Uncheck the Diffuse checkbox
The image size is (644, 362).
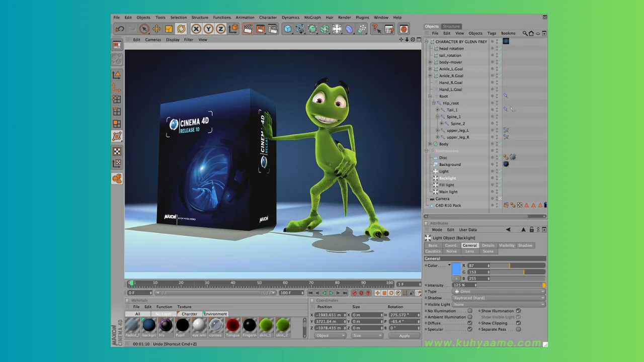pyautogui.click(x=470, y=323)
